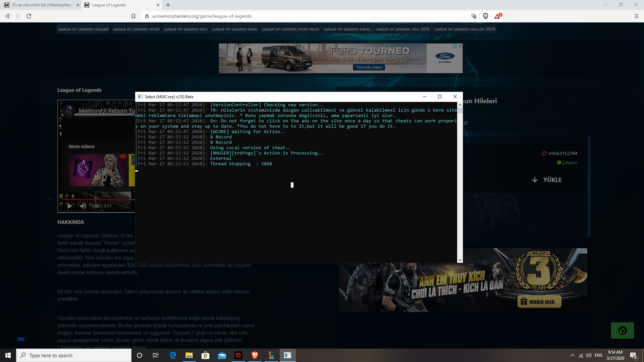The height and width of the screenshot is (362, 644).
Task: Open LEAGUE OF LEGENDS HİLE tag link
Action: (185, 29)
